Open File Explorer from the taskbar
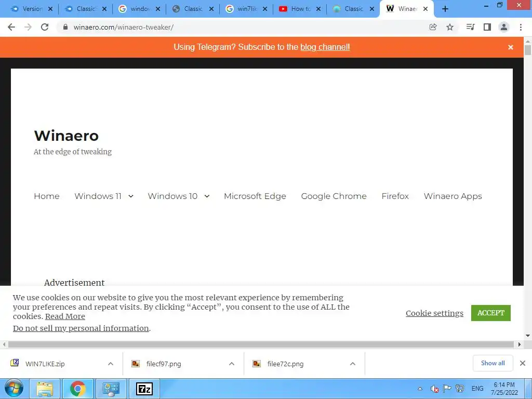Viewport: 532px width, 399px height. click(45, 389)
